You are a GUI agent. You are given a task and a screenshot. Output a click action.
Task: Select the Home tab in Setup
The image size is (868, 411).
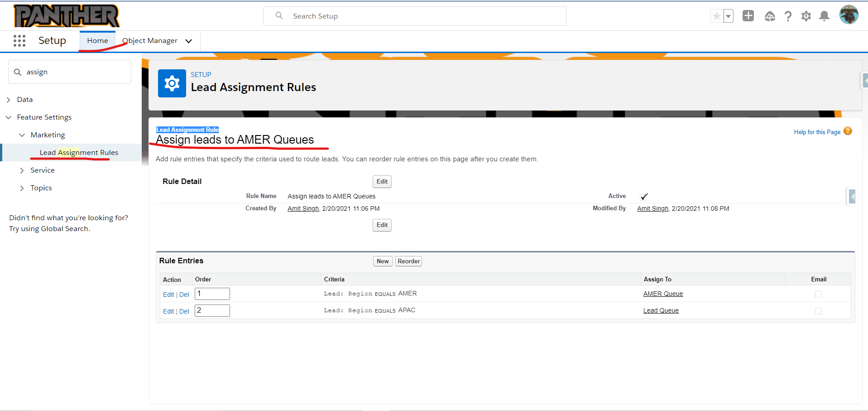tap(97, 40)
